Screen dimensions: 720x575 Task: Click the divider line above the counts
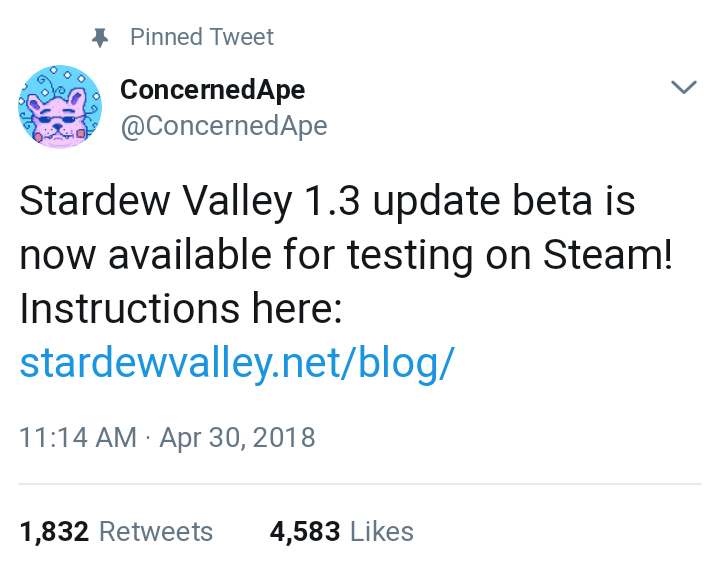(360, 484)
